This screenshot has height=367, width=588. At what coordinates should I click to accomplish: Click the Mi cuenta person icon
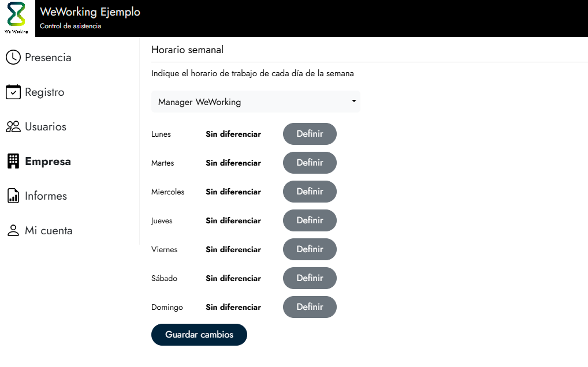point(13,231)
